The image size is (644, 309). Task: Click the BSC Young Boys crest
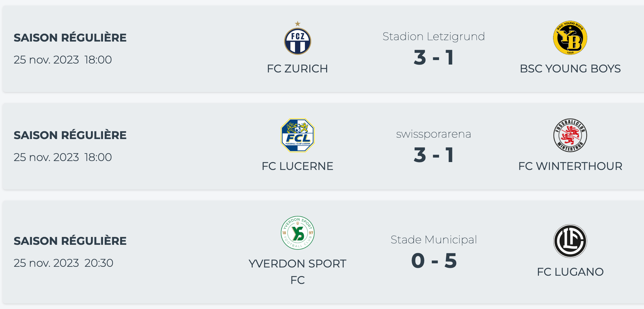(570, 38)
